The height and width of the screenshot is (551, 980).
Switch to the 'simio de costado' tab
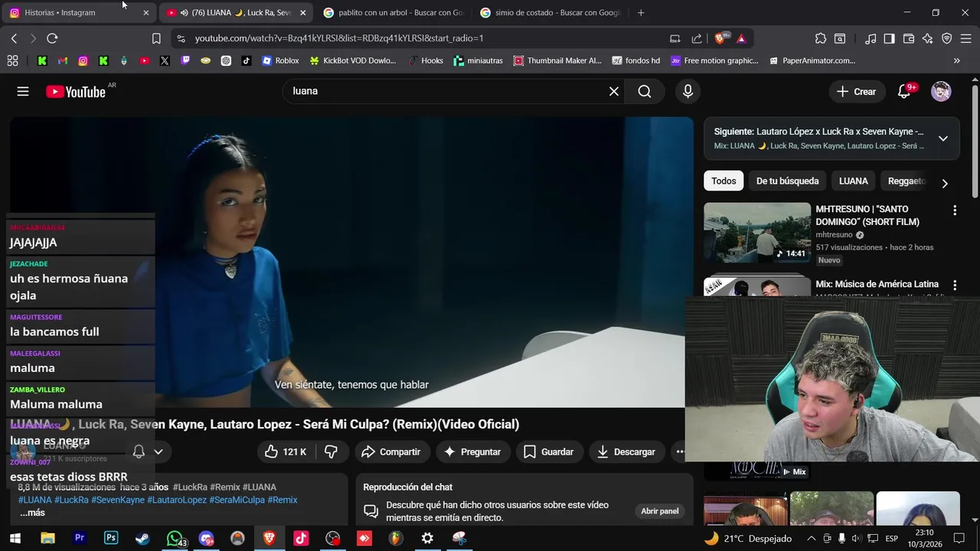pyautogui.click(x=550, y=13)
